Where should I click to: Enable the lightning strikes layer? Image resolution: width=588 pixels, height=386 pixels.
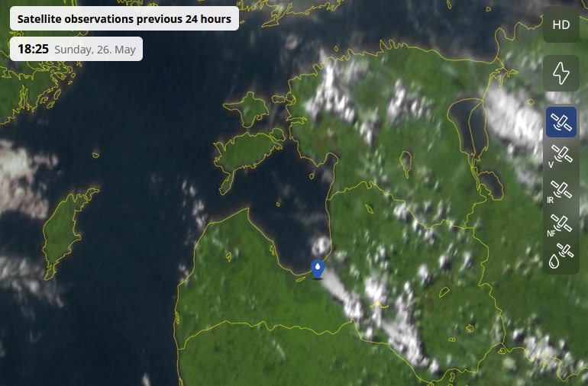pyautogui.click(x=561, y=73)
